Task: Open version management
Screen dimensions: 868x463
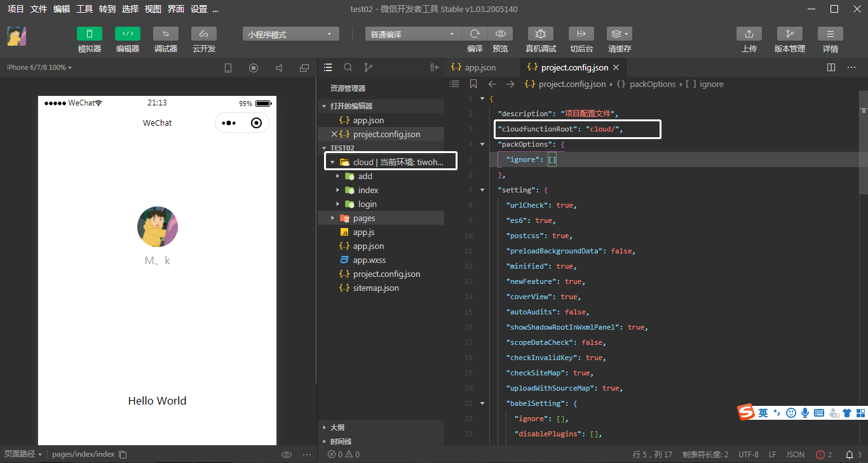Action: tap(790, 34)
